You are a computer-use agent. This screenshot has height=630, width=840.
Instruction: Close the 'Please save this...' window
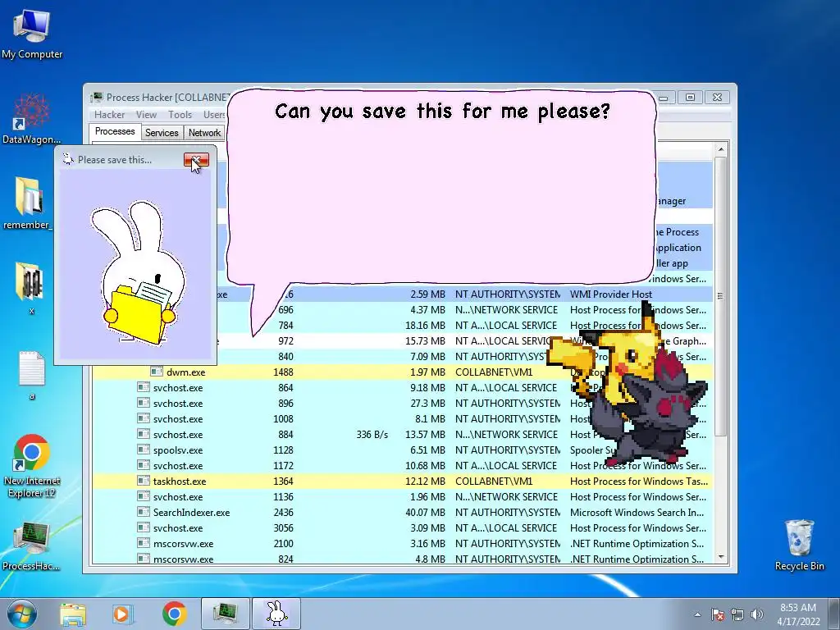[x=196, y=160]
